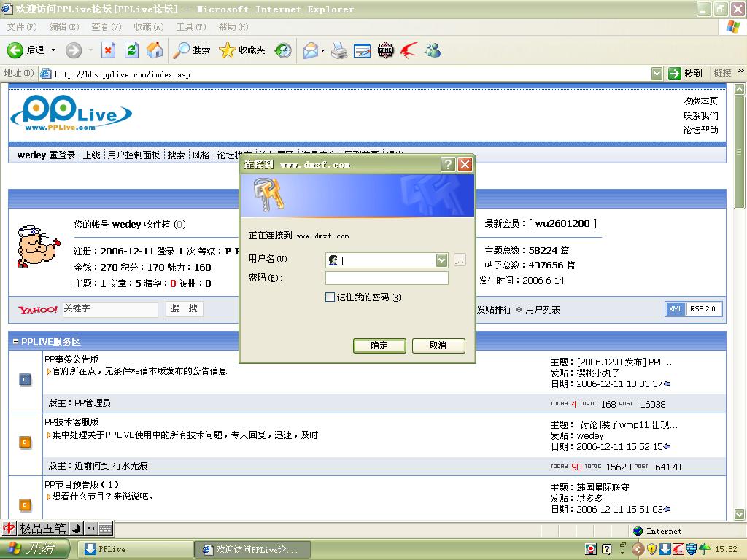Click the dialog help question mark button
Viewport: 747px width, 560px height.
point(448,164)
